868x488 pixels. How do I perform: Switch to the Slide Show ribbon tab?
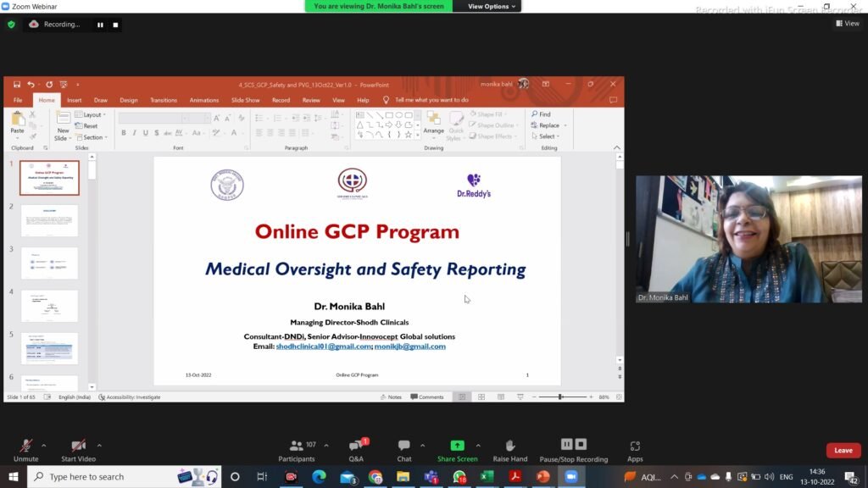(245, 100)
